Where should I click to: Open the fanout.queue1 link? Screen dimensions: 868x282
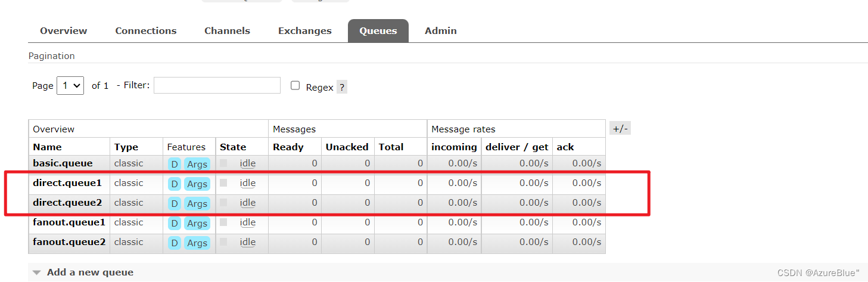coord(69,222)
